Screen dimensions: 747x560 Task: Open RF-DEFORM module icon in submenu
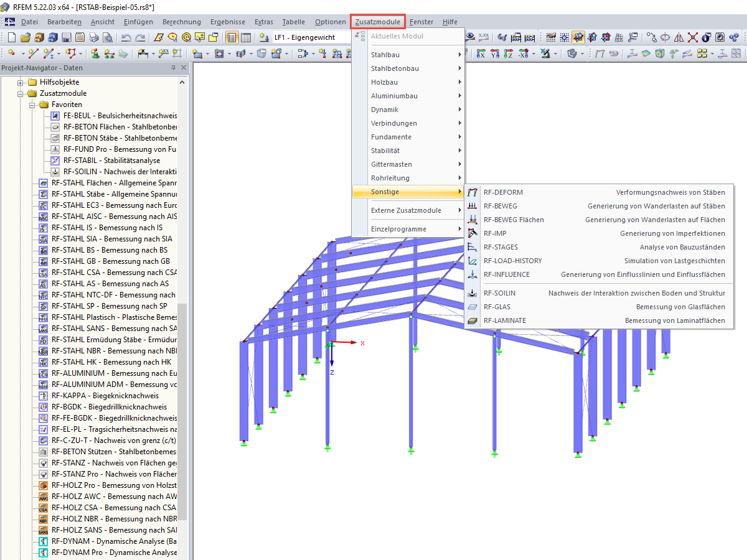(x=472, y=192)
